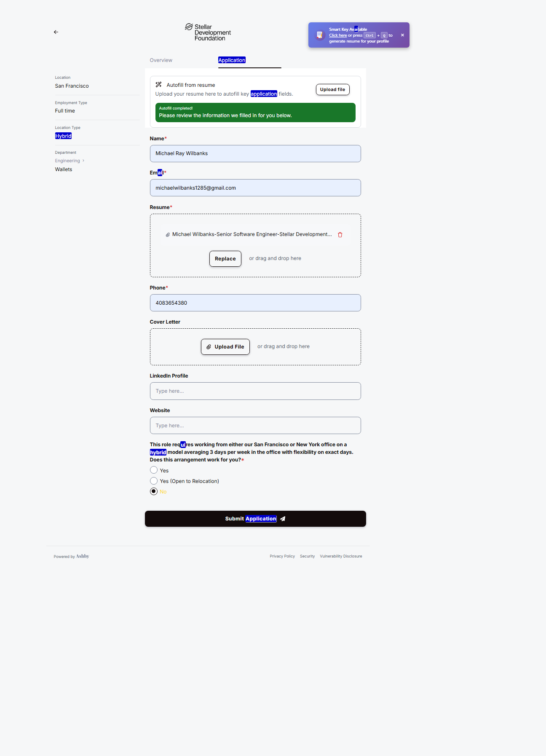Open the Application tab
Image resolution: width=546 pixels, height=756 pixels.
tap(232, 60)
